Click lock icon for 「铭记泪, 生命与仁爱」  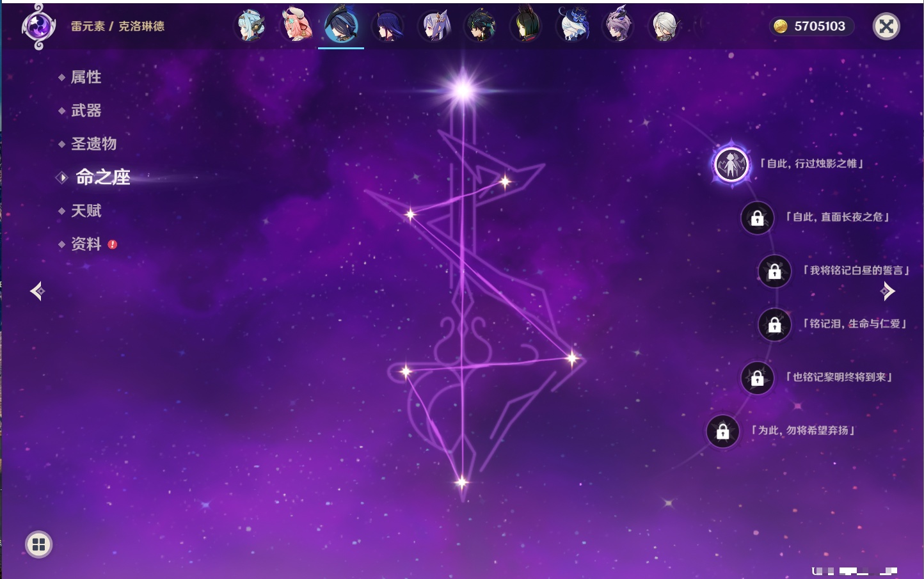click(774, 325)
